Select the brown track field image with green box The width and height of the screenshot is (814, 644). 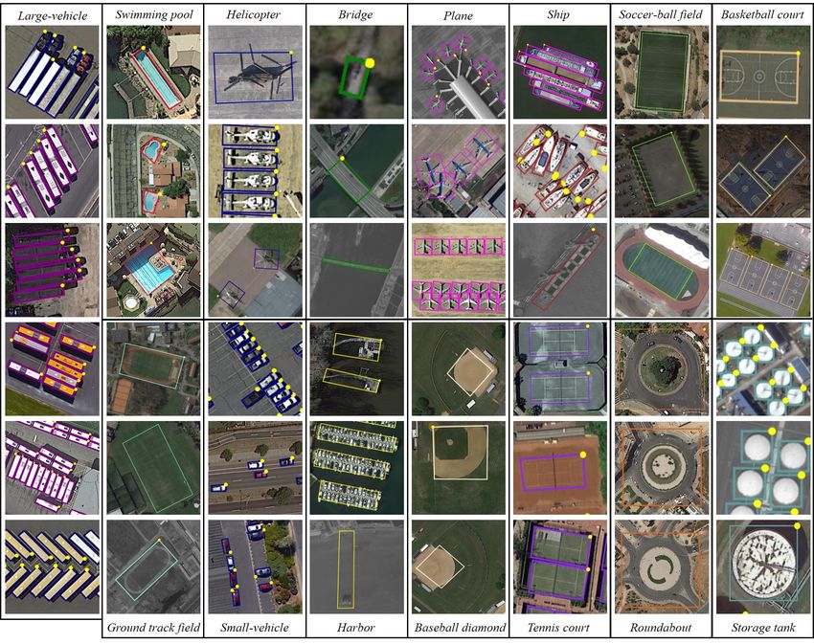click(153, 368)
